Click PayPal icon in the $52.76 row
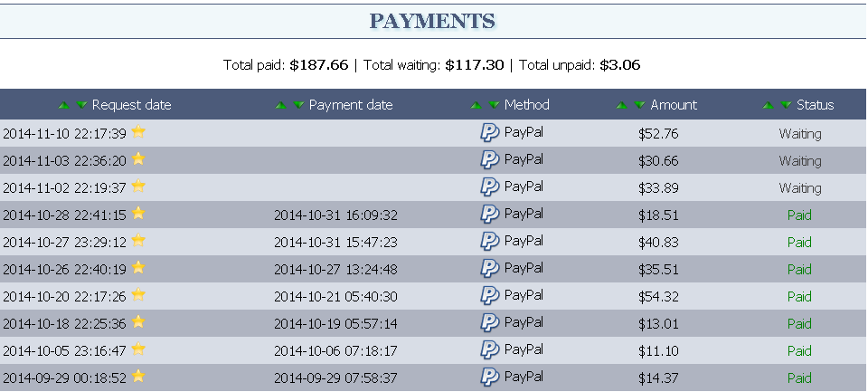Screen dimensions: 868x392 tap(490, 132)
